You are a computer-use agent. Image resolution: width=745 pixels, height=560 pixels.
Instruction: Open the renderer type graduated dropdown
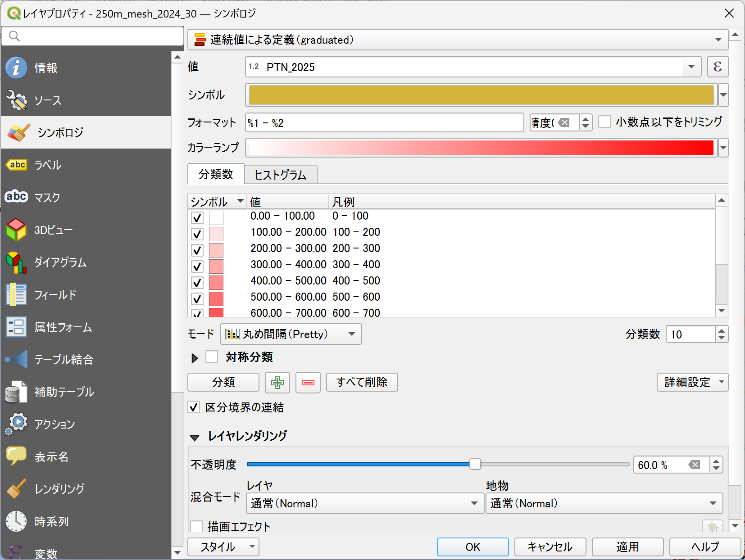click(x=458, y=40)
